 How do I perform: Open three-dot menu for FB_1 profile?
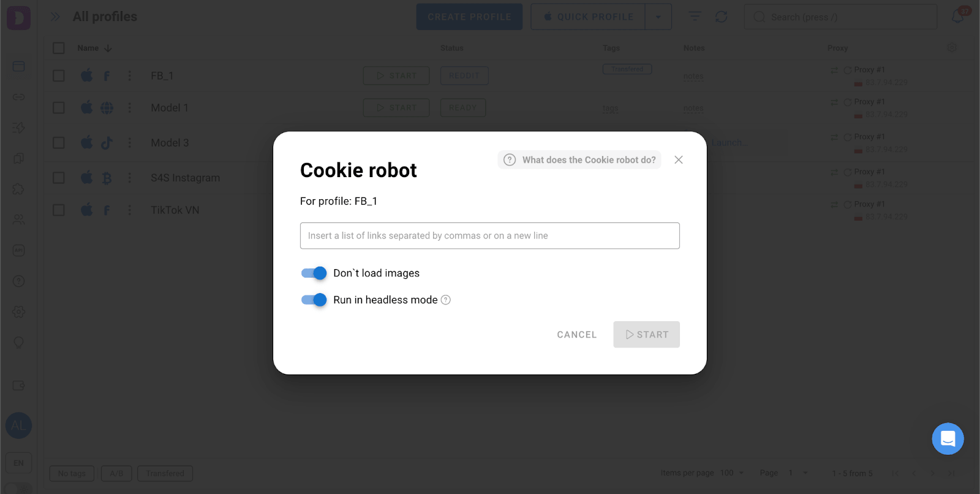tap(129, 75)
